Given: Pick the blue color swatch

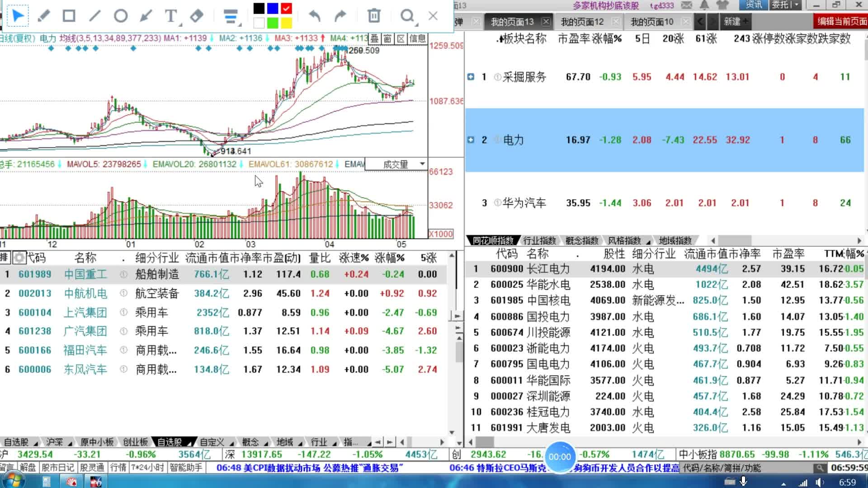Looking at the screenshot, I should pyautogui.click(x=273, y=9).
